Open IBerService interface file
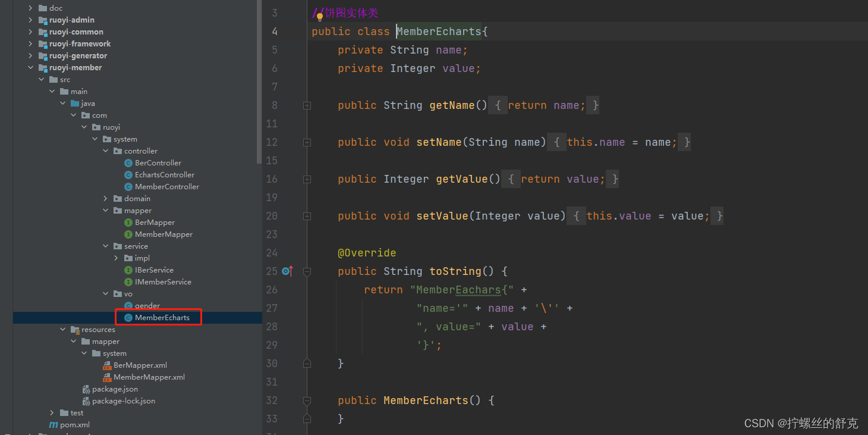 click(x=154, y=270)
